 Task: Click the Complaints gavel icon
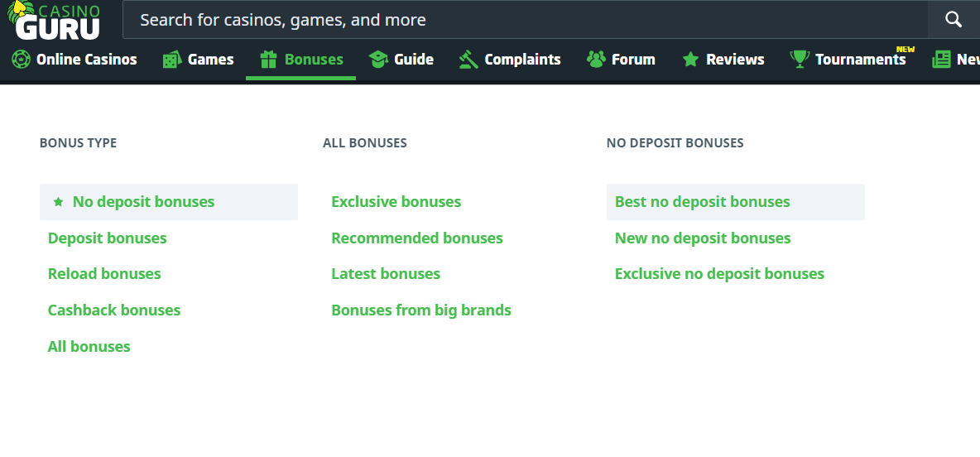(x=468, y=60)
